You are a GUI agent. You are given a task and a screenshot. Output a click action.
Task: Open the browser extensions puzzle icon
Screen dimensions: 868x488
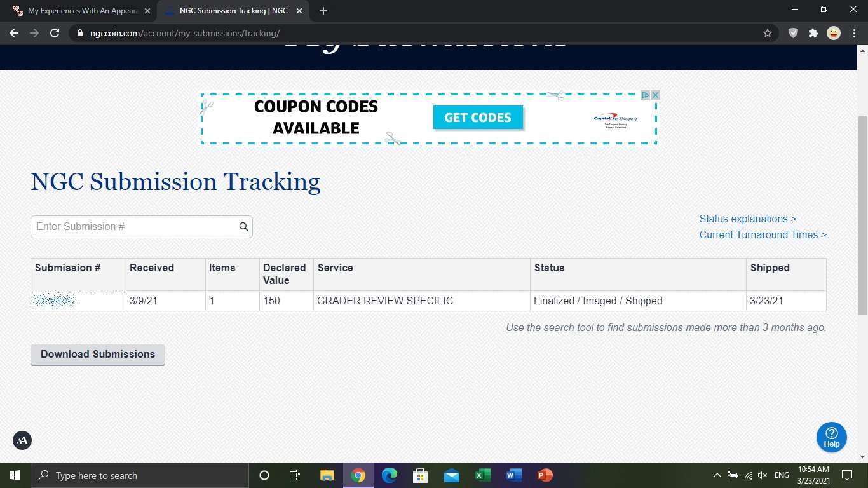[813, 33]
